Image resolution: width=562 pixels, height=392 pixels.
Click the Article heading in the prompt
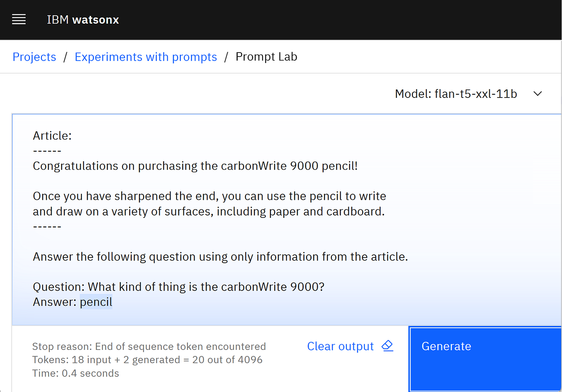52,135
